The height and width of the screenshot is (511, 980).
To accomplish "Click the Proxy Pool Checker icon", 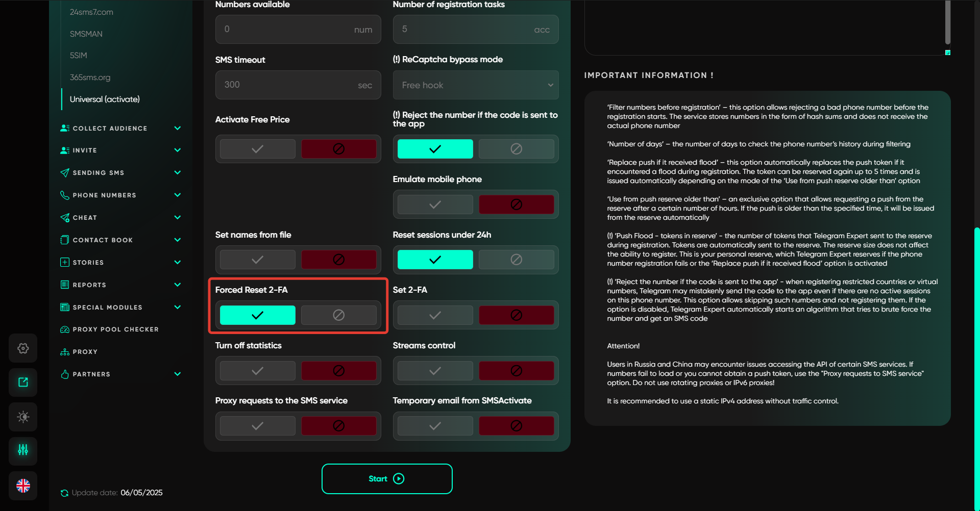I will pyautogui.click(x=65, y=329).
